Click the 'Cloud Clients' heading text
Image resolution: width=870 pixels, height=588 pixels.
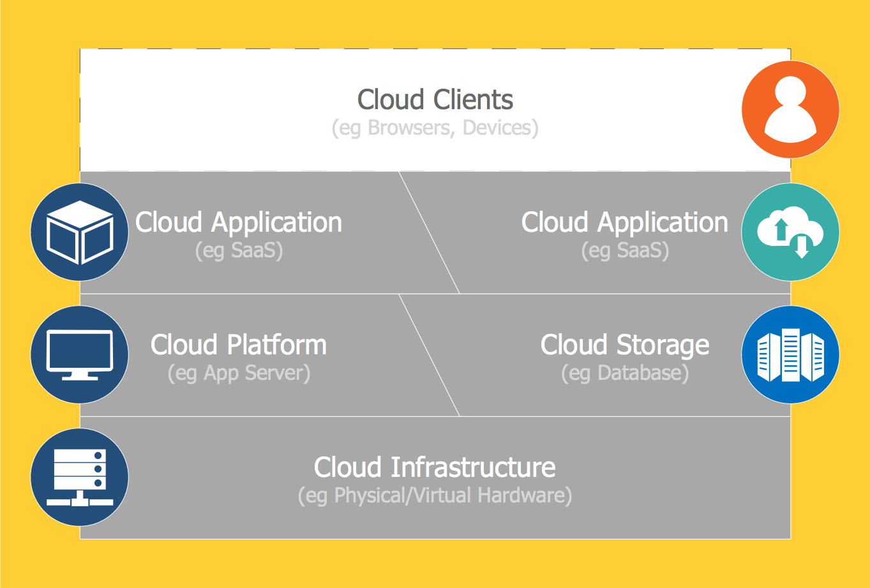435,100
